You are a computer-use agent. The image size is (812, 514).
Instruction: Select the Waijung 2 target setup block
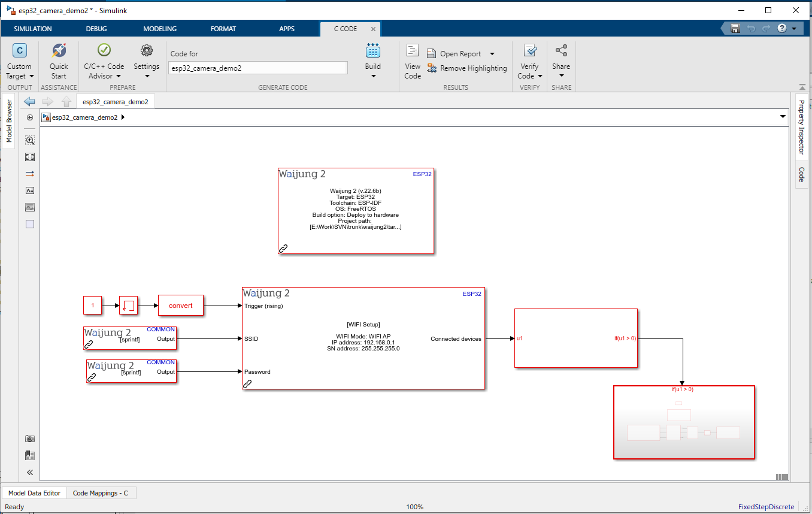click(356, 211)
